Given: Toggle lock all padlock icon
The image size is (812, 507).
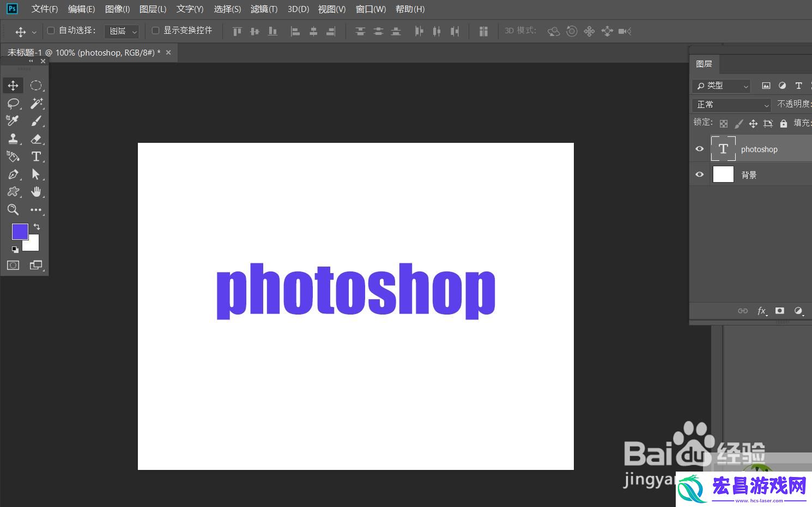Looking at the screenshot, I should click(x=784, y=124).
